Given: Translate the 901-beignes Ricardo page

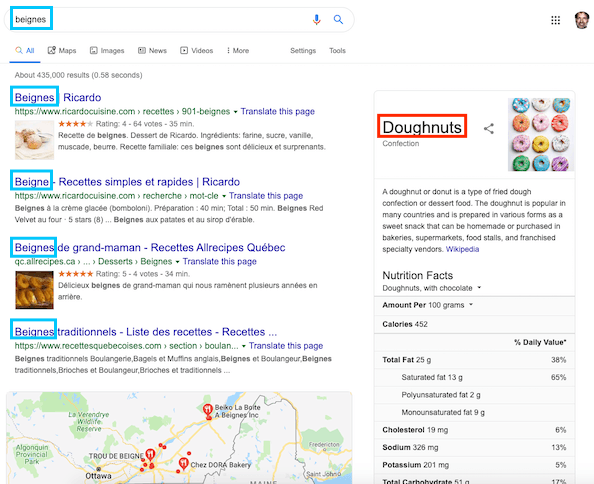Looking at the screenshot, I should pyautogui.click(x=278, y=111).
